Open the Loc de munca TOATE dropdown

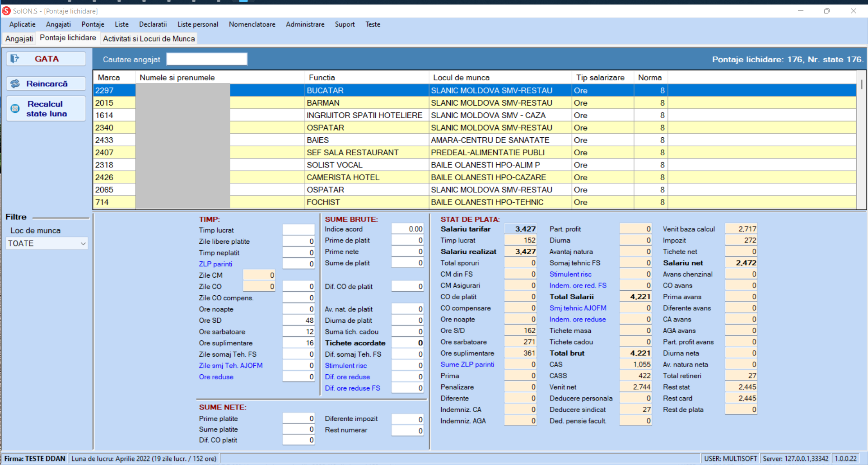[x=47, y=243]
